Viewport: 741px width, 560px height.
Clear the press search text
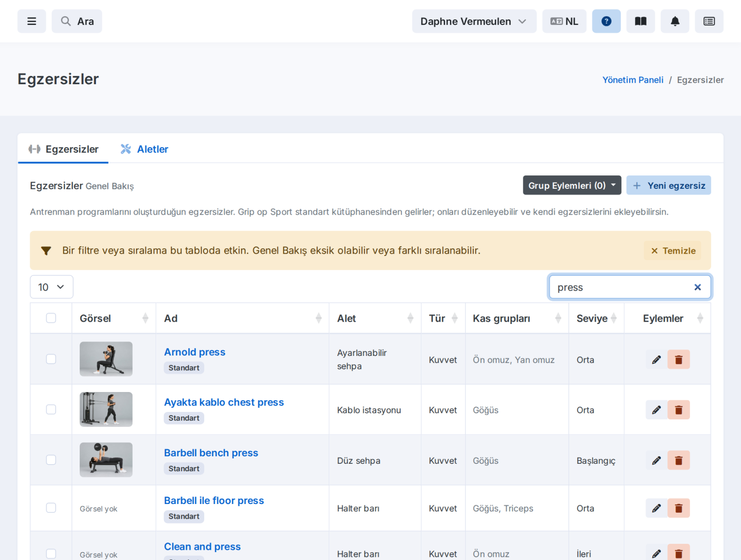click(x=697, y=287)
